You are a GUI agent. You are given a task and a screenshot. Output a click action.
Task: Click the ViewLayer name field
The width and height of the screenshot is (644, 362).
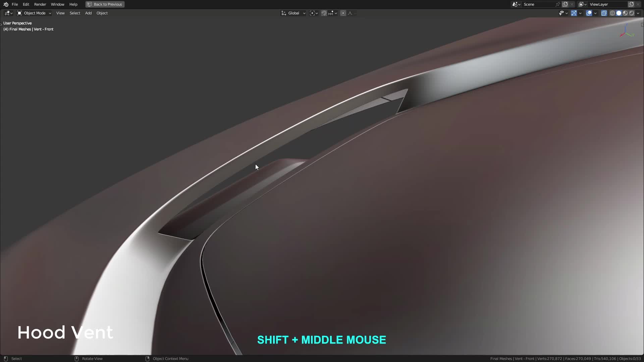(x=608, y=4)
